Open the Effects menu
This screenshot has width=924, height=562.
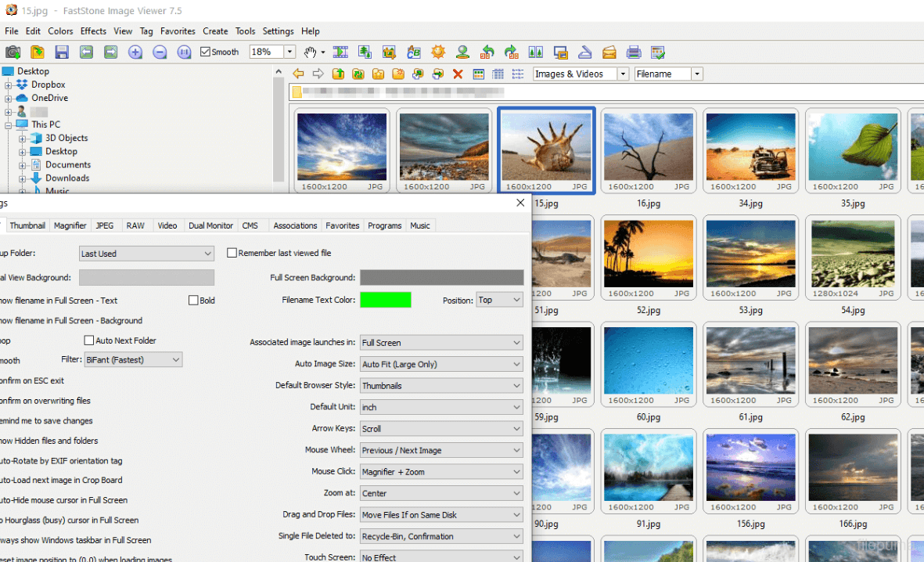click(x=93, y=31)
